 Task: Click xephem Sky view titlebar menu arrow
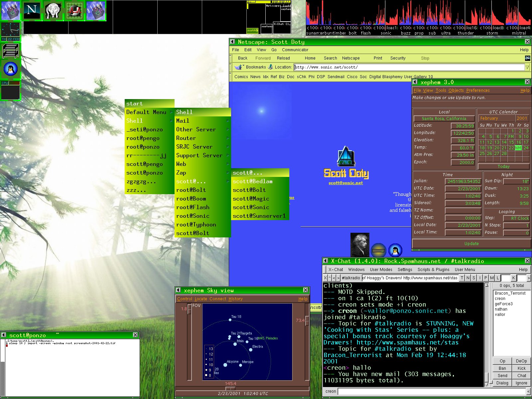179,290
